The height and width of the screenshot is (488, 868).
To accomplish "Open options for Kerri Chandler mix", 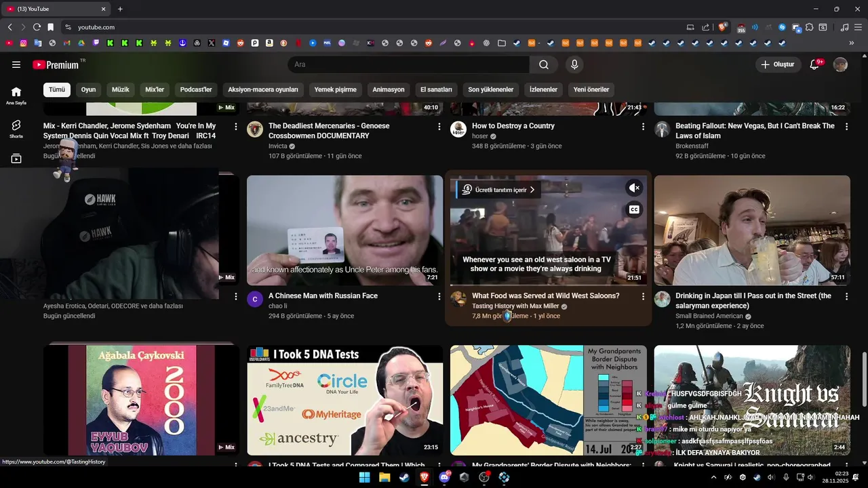I will [236, 127].
